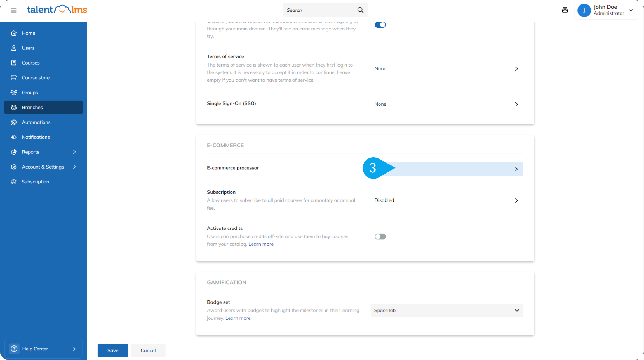Click the Reports pie chart icon
The width and height of the screenshot is (644, 360).
tap(14, 152)
